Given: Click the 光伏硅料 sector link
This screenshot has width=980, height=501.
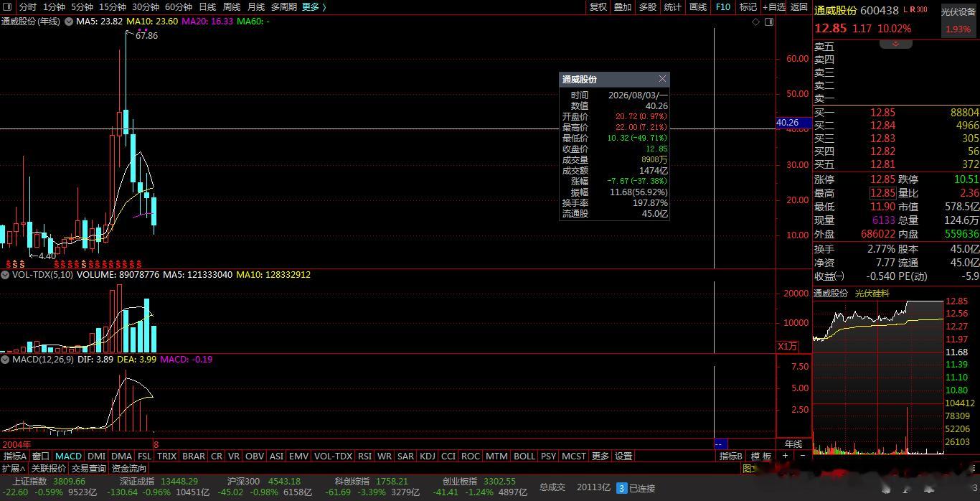Looking at the screenshot, I should tap(872, 293).
